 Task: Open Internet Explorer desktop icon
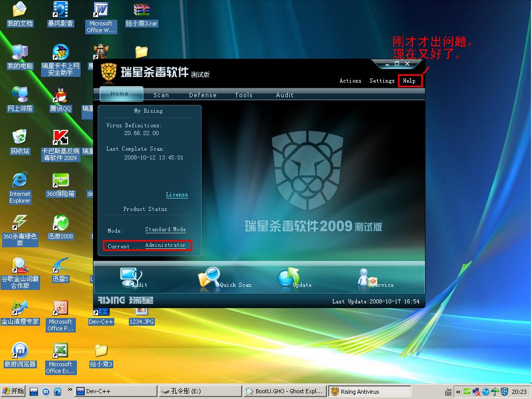(x=20, y=188)
